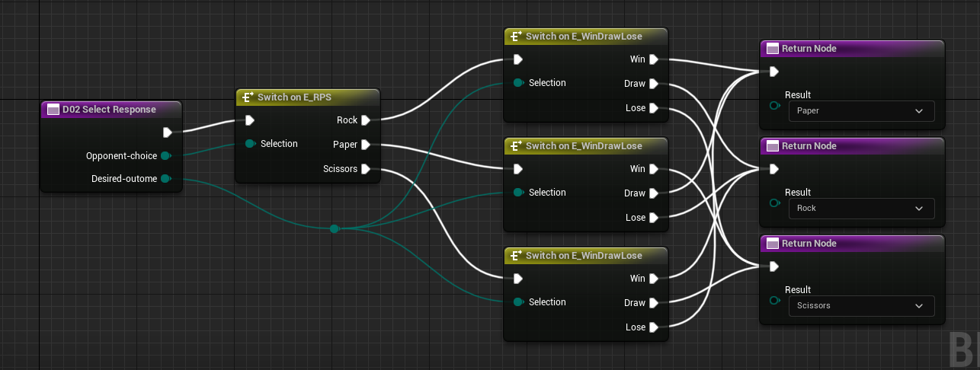Click the Opponent-choice output pin
This screenshot has height=370, width=980.
(165, 156)
